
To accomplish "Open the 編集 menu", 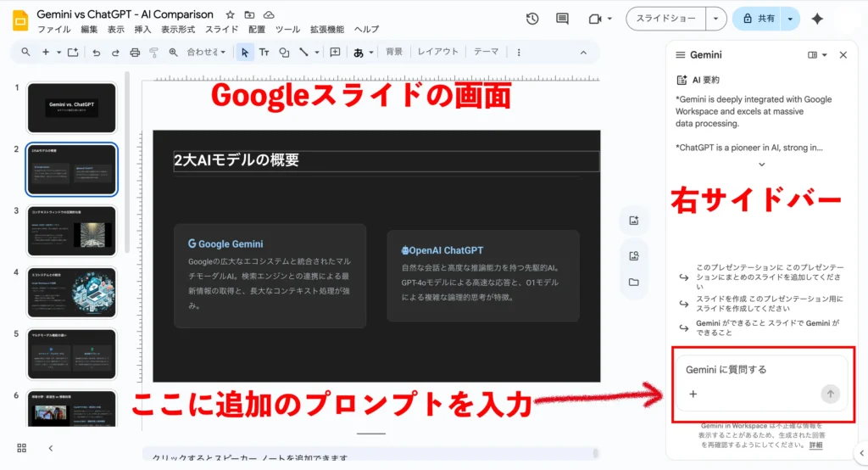I will [88, 30].
